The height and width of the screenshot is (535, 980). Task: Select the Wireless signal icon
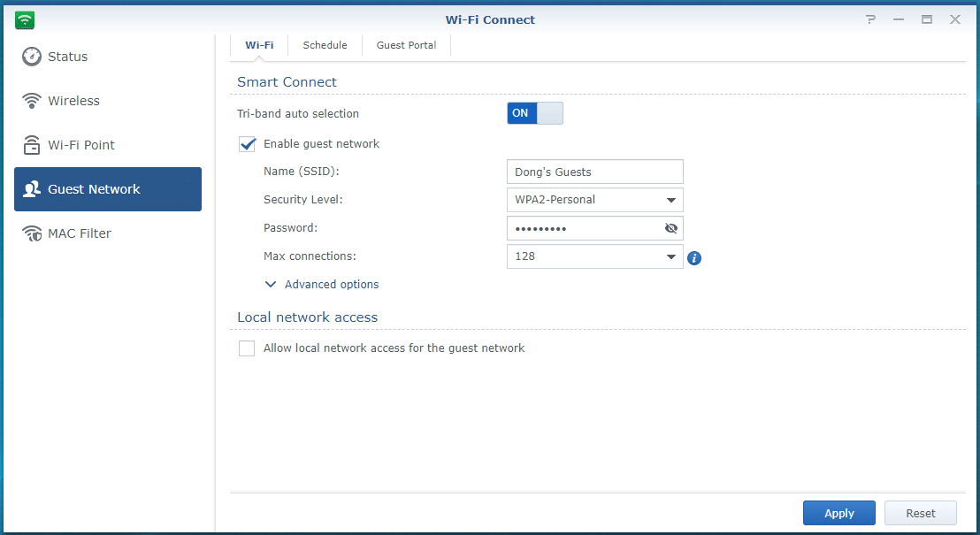(32, 101)
